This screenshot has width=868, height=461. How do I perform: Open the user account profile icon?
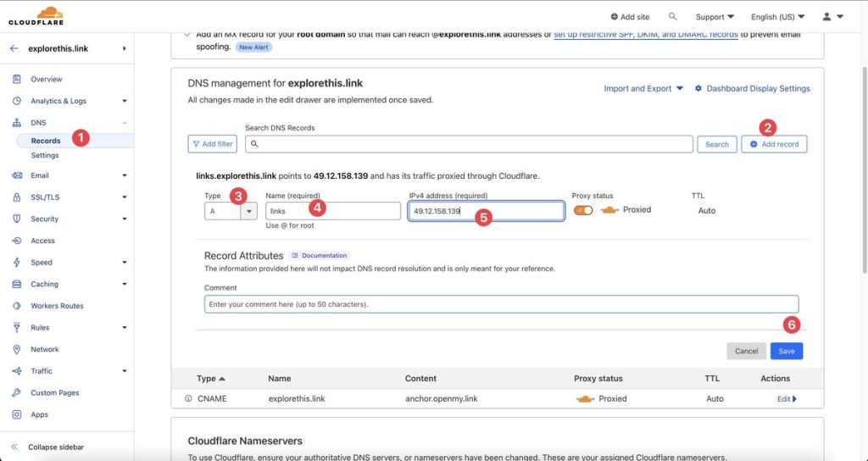[826, 17]
